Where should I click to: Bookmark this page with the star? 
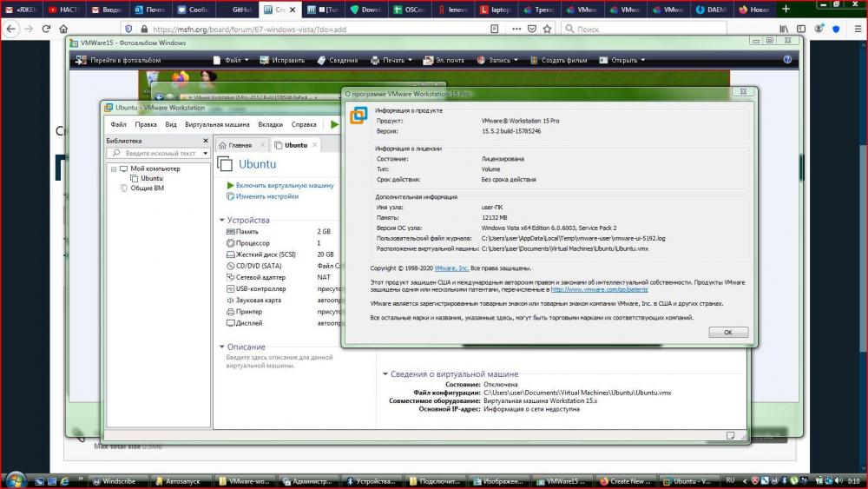[x=547, y=29]
